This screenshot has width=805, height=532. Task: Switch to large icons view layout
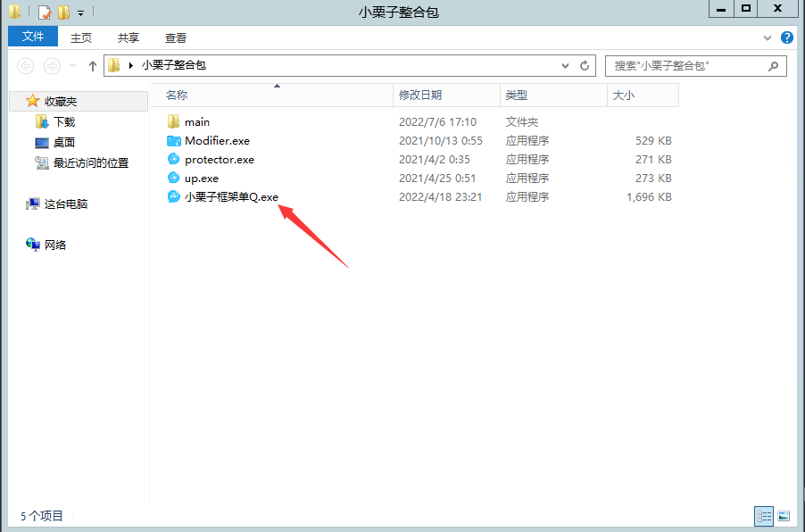[784, 516]
